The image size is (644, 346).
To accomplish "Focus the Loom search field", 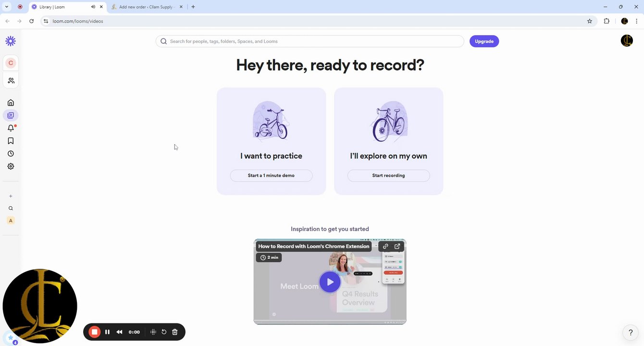I will coord(310,41).
